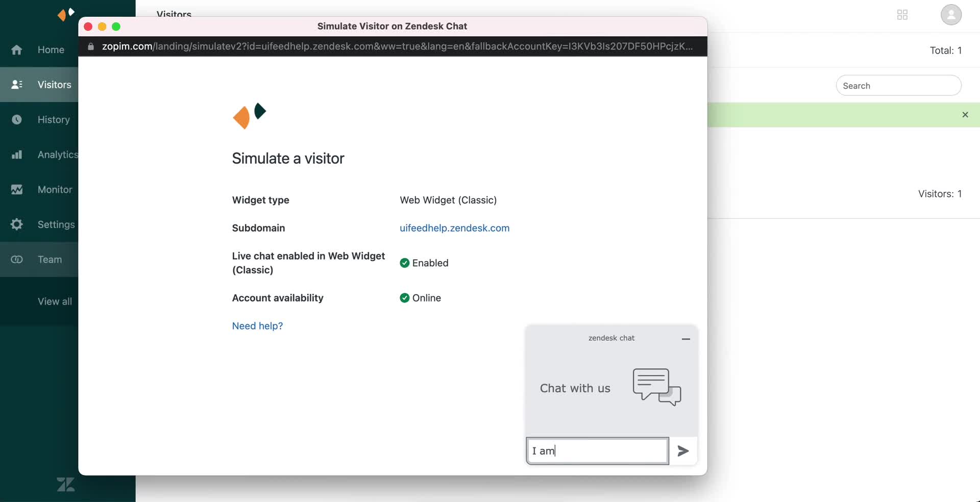
Task: Click the Search field in Visitors page
Action: click(898, 86)
